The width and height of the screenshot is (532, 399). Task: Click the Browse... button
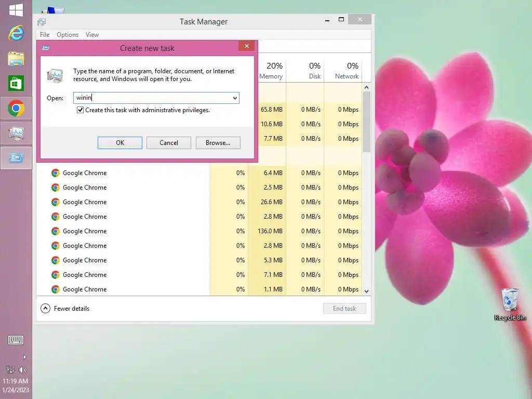pyautogui.click(x=218, y=143)
